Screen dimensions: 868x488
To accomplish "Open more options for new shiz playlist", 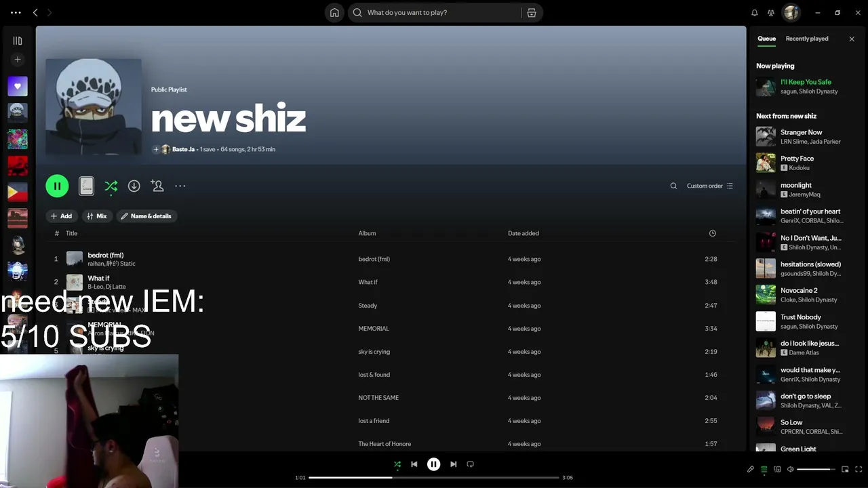I will tap(180, 186).
